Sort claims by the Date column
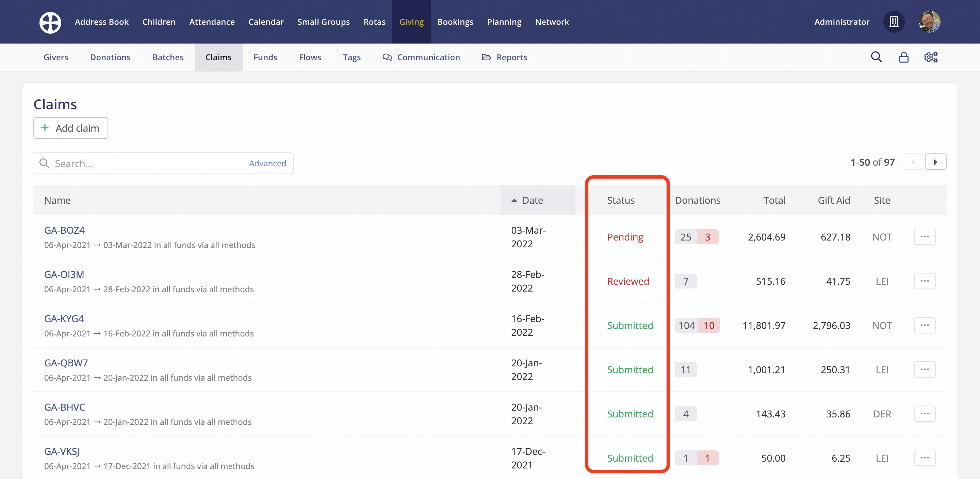 [532, 200]
